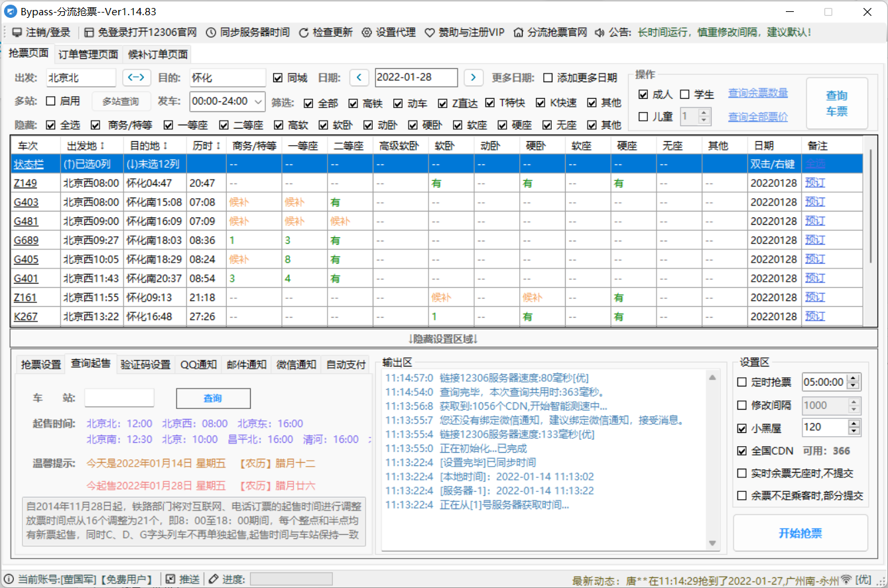Check for updates (检查更新) refresh icon

tap(304, 32)
